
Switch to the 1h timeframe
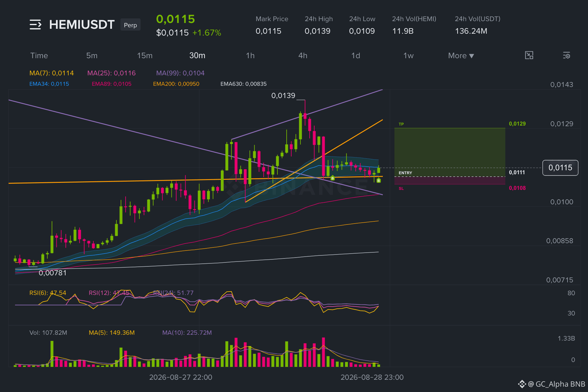(x=250, y=55)
